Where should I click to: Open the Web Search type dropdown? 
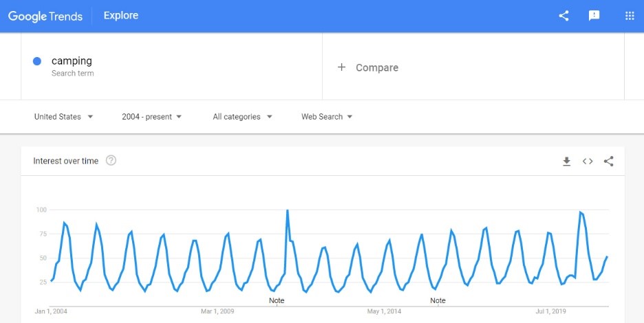pos(327,117)
